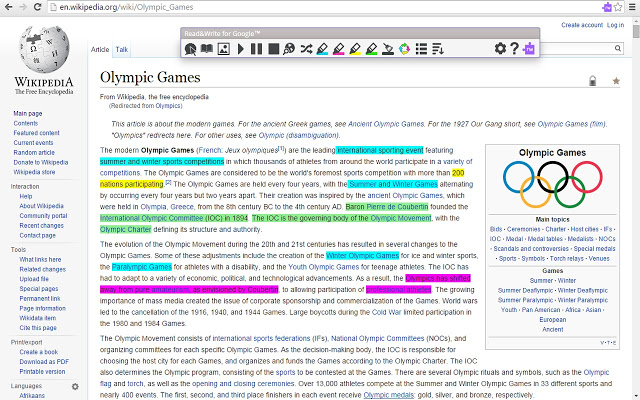The height and width of the screenshot is (400, 640).
Task: Click the Wikipedia globe logo
Action: 44,50
